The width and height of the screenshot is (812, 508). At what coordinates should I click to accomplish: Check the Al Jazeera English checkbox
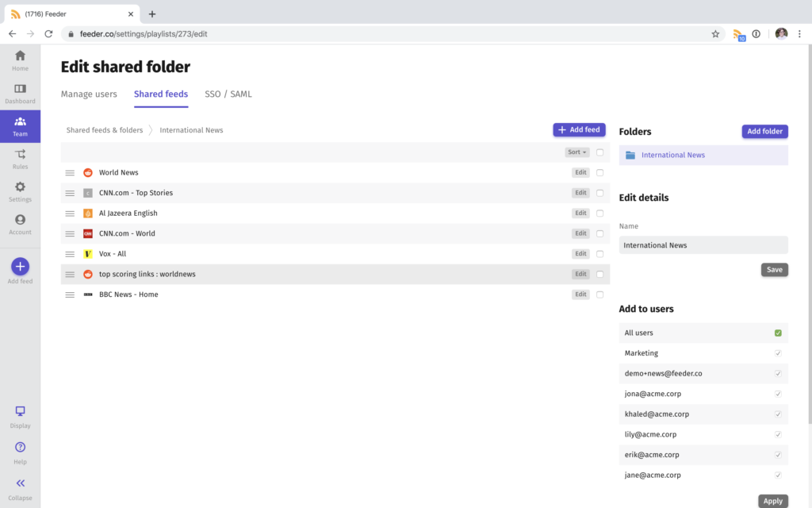tap(599, 213)
